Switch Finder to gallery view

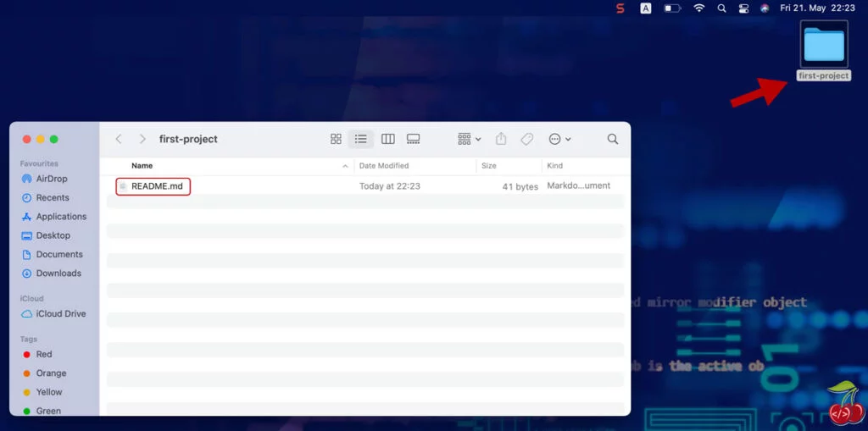click(x=414, y=139)
